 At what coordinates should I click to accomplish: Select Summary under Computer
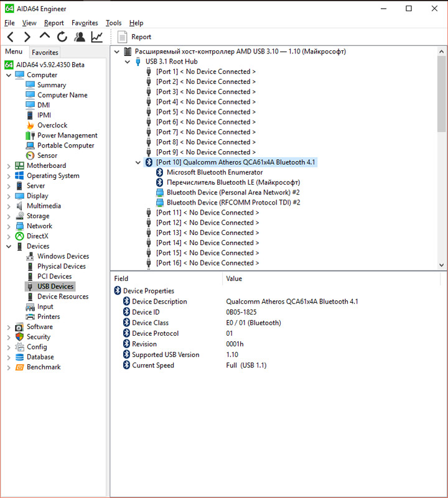(52, 85)
